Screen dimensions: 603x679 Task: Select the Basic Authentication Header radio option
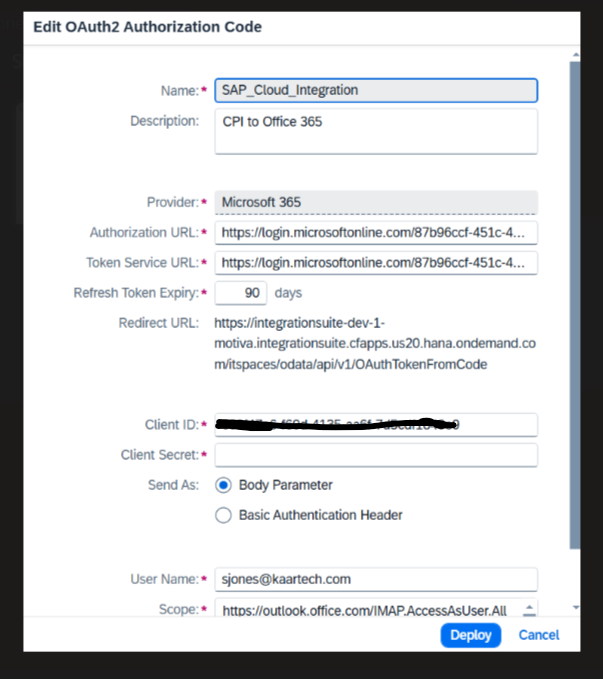pos(224,515)
